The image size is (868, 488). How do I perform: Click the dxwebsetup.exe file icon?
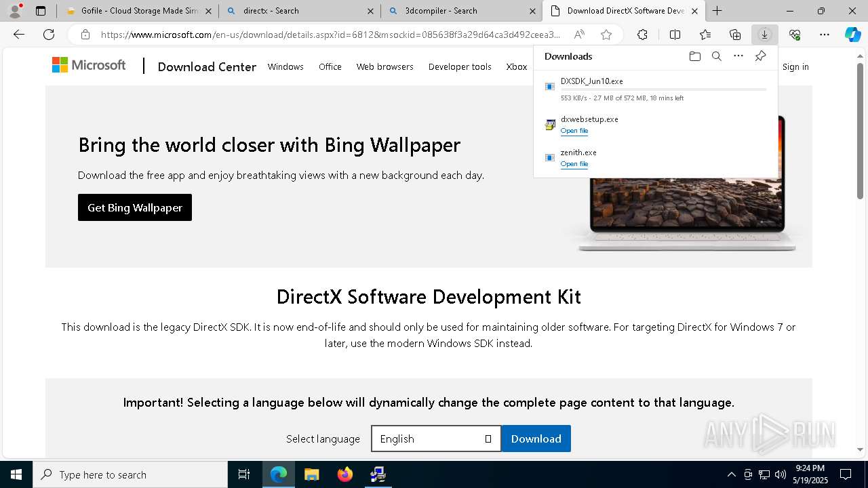[550, 125]
